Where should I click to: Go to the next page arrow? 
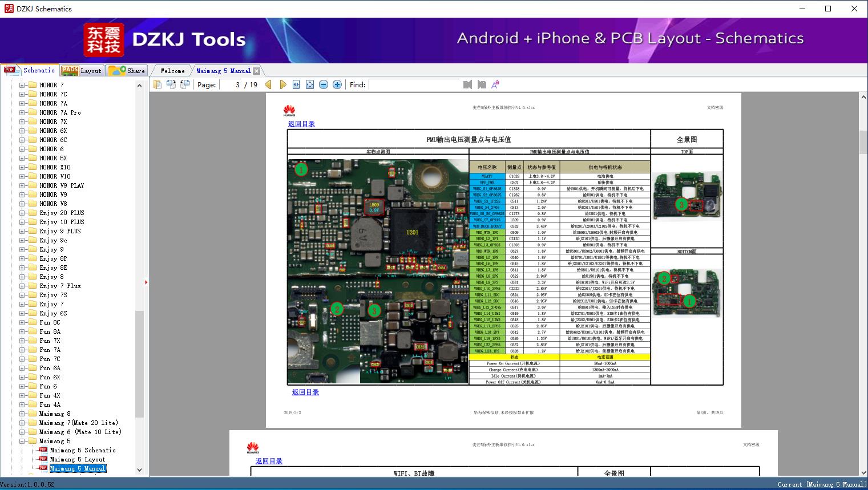pyautogui.click(x=282, y=84)
